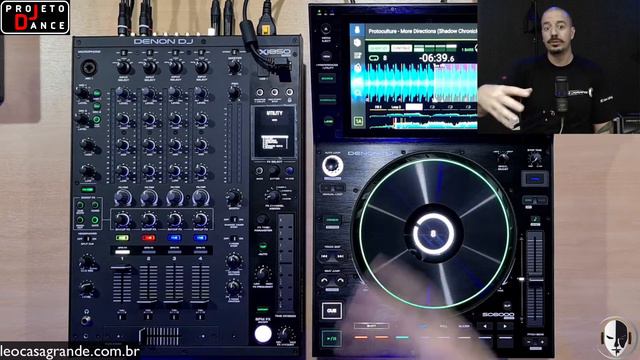Hit the green Source button on the player
Screen dimensions: 640x360
327,78
